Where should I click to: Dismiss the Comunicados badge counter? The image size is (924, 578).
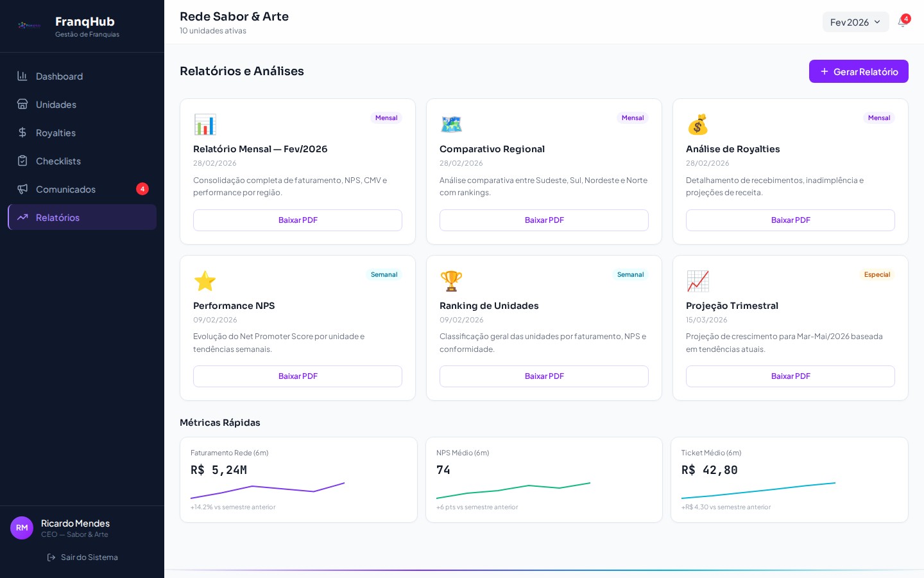point(142,189)
